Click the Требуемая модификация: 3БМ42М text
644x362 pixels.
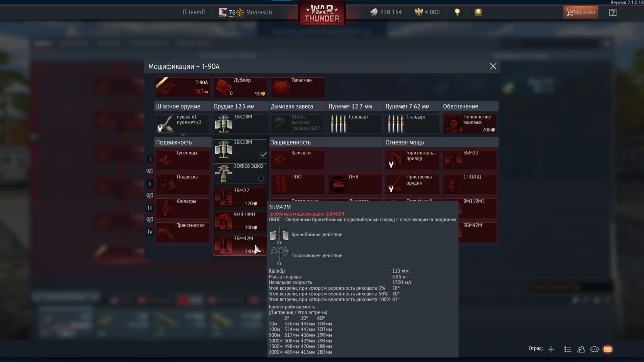306,214
